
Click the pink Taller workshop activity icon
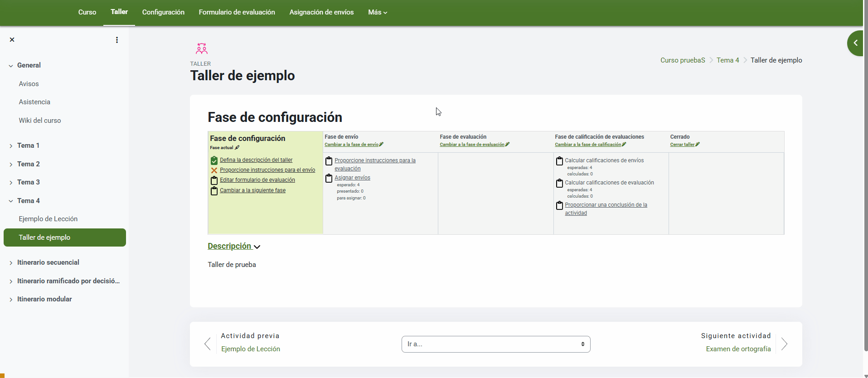tap(202, 48)
